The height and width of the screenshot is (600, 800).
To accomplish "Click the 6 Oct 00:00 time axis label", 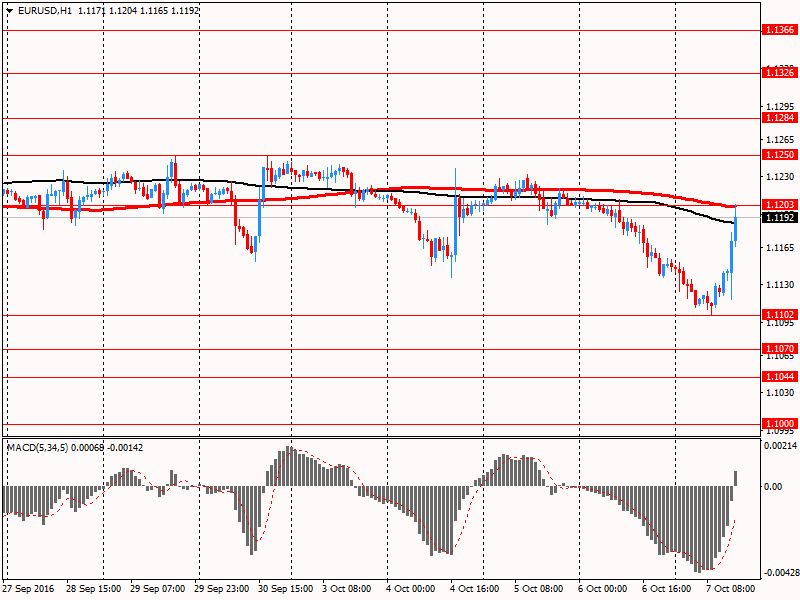I will click(x=603, y=589).
